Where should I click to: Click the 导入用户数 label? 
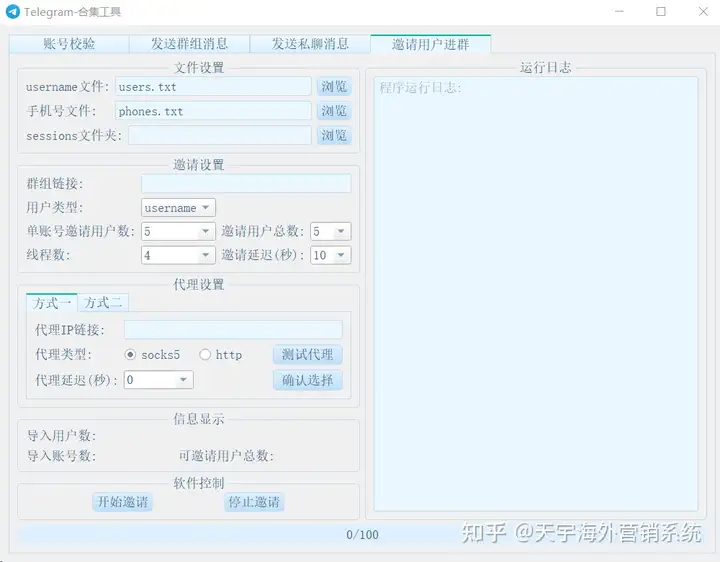(x=62, y=435)
